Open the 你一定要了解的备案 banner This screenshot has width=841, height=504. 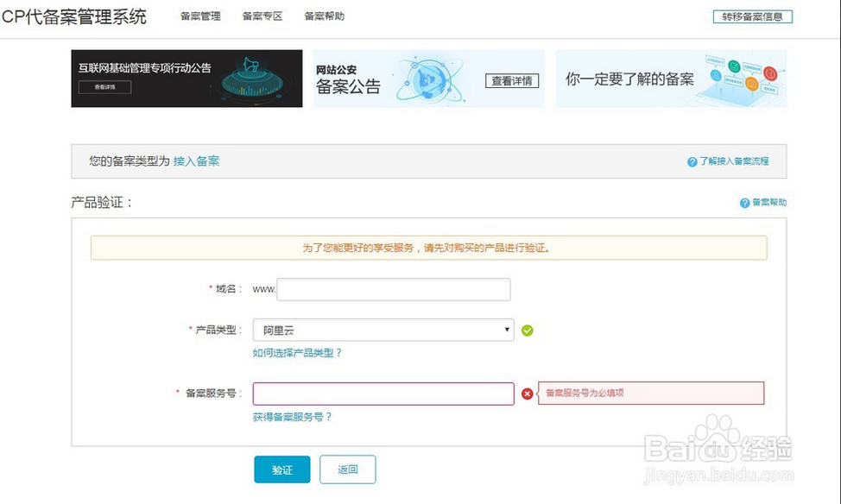click(671, 79)
